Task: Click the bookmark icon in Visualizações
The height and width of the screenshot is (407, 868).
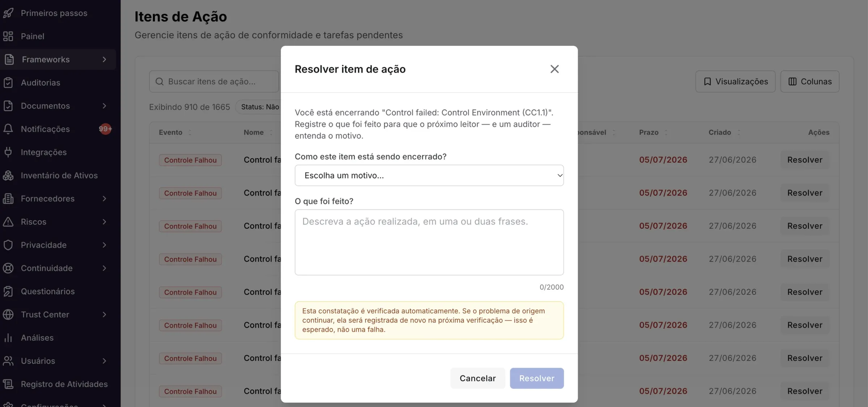Action: 707,81
